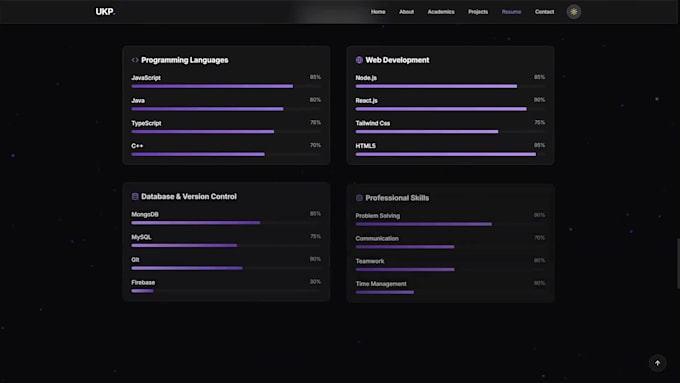This screenshot has height=383, width=680.
Task: Click the React.js skill bar
Action: 450,109
